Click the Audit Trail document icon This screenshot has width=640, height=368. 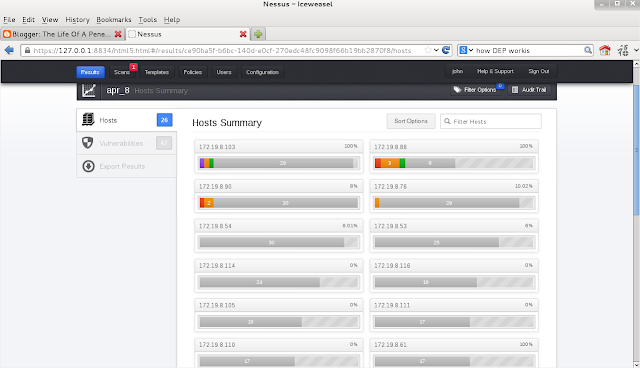(x=515, y=90)
